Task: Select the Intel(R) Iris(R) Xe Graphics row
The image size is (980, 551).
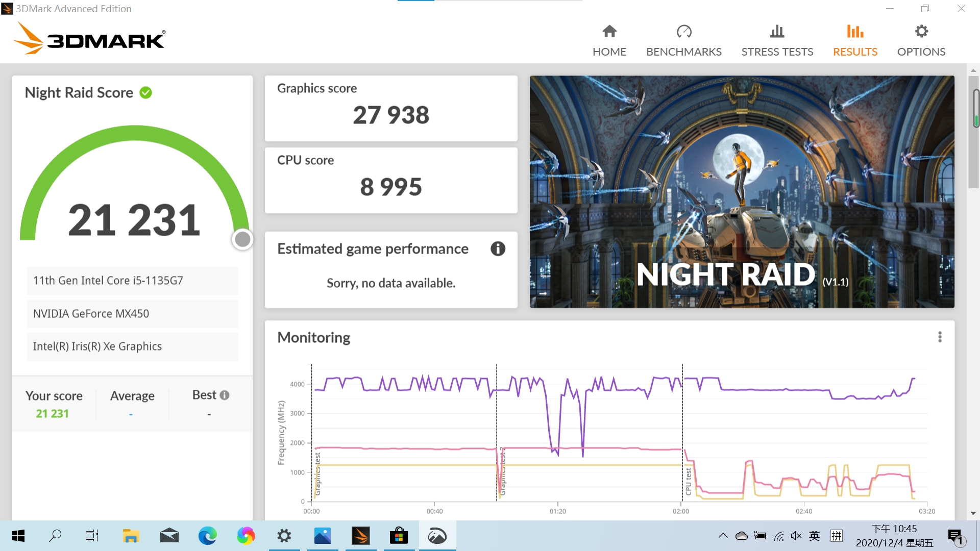Action: pos(132,346)
